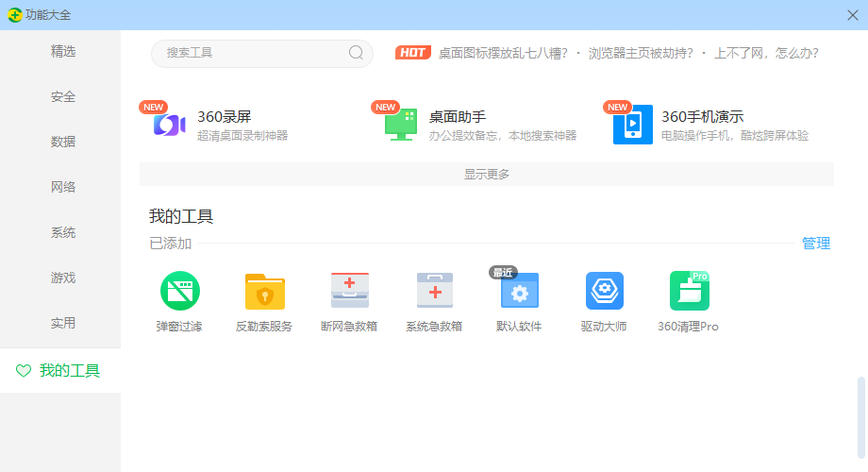The width and height of the screenshot is (868, 472).
Task: Switch to the 数据 category
Action: click(x=63, y=142)
